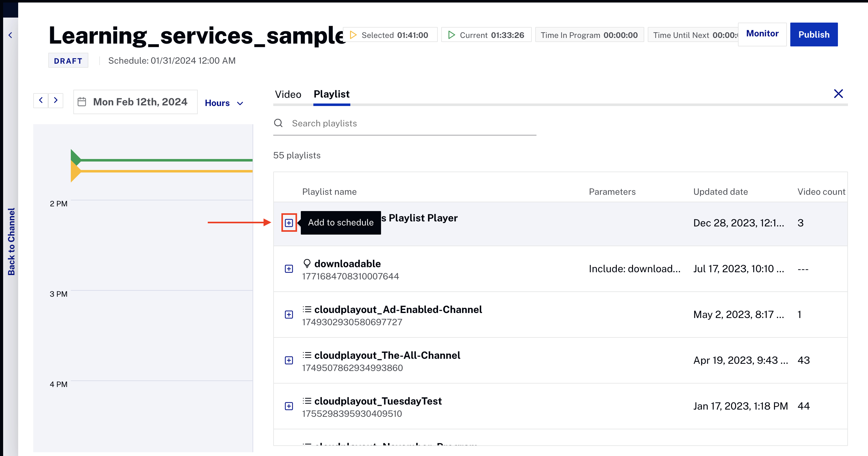Screen dimensions: 868x456
Task: Open date picker showing Mon Feb 12th, 2024
Action: 140,102
